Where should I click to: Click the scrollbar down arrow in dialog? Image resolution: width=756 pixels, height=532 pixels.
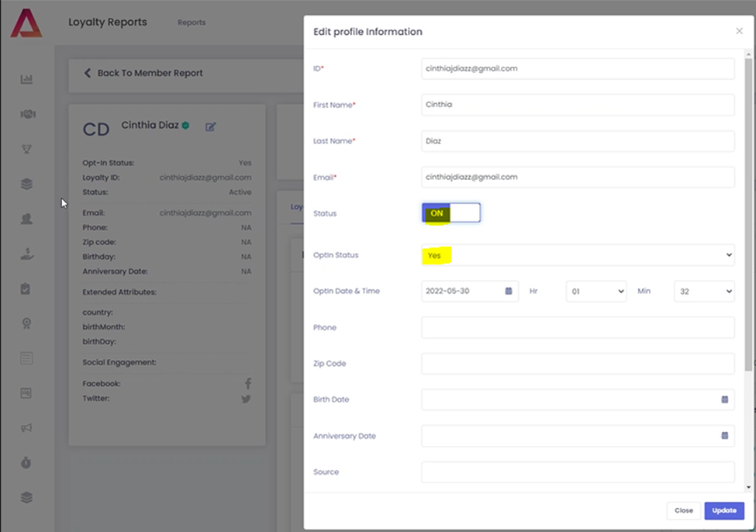[x=748, y=487]
